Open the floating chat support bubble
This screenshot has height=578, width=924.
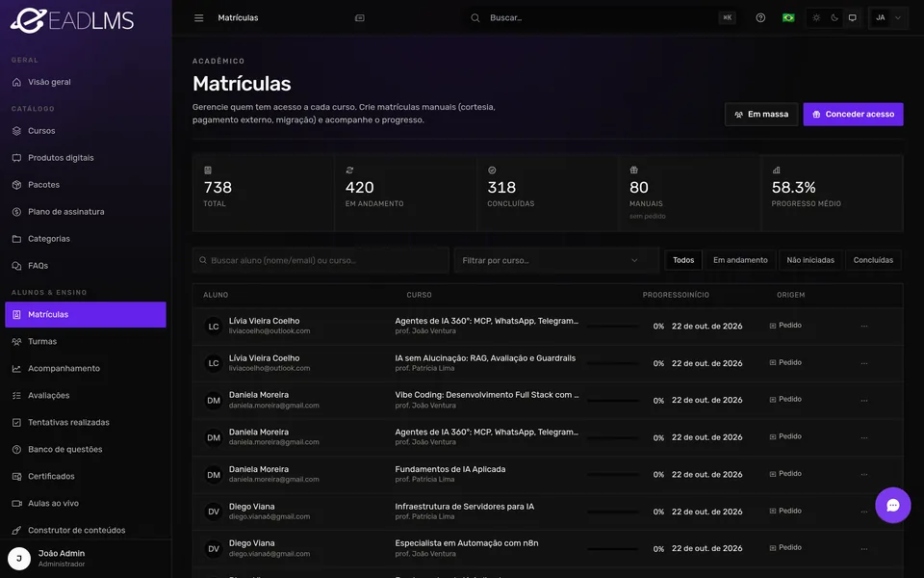click(893, 505)
